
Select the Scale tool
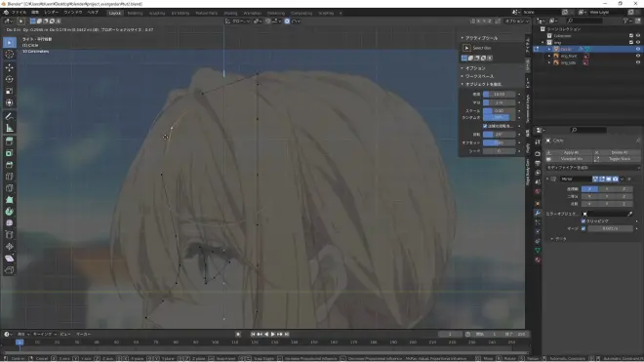10,91
